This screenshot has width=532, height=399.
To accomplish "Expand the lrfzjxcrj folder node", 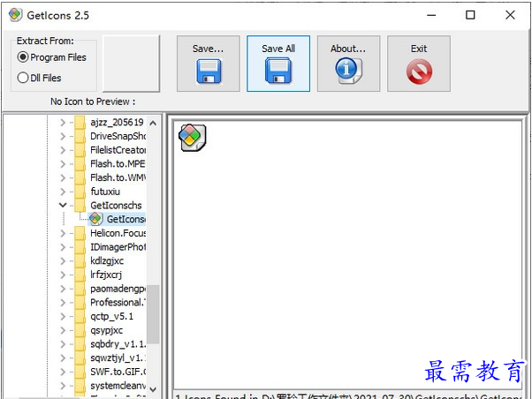I will tap(63, 275).
